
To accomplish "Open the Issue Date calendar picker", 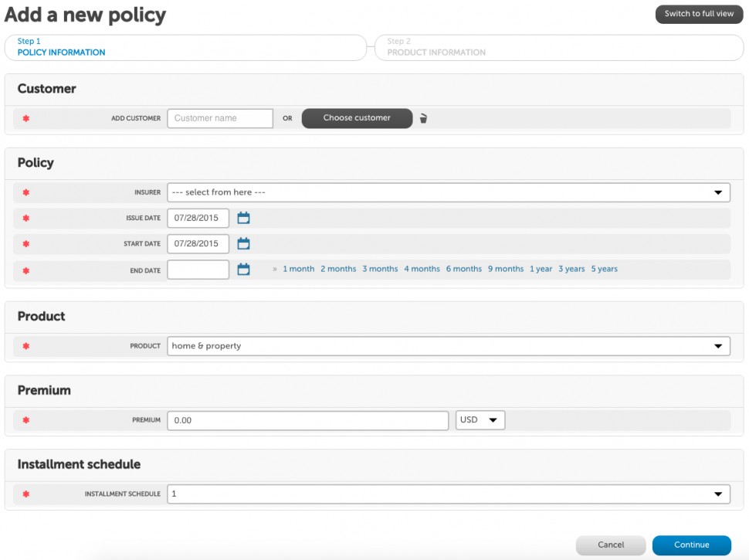I will tap(243, 219).
